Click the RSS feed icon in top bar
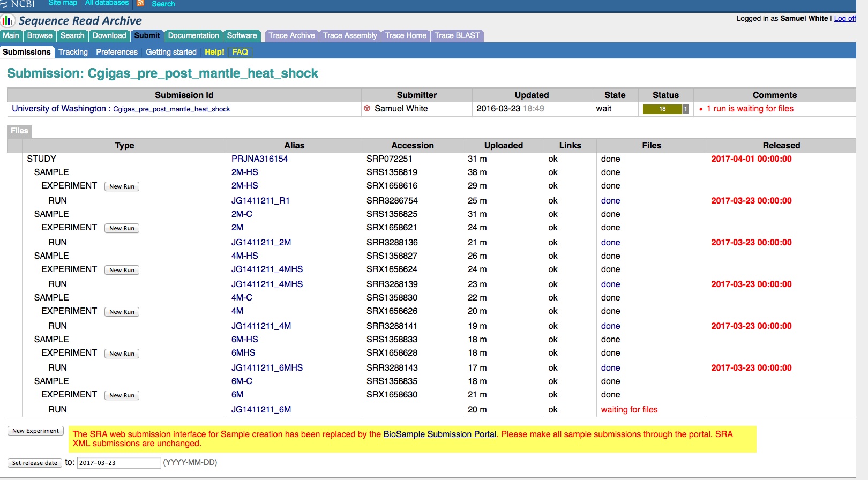The image size is (868, 480). [140, 3]
